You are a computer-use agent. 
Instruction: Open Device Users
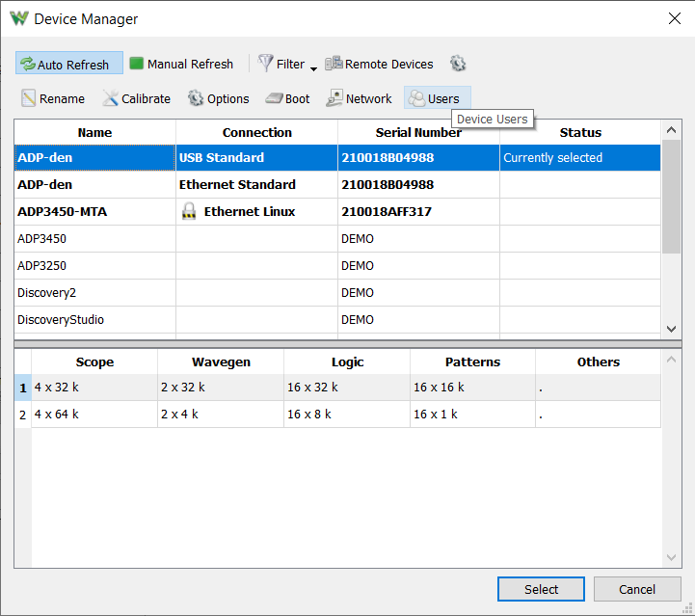tap(437, 98)
